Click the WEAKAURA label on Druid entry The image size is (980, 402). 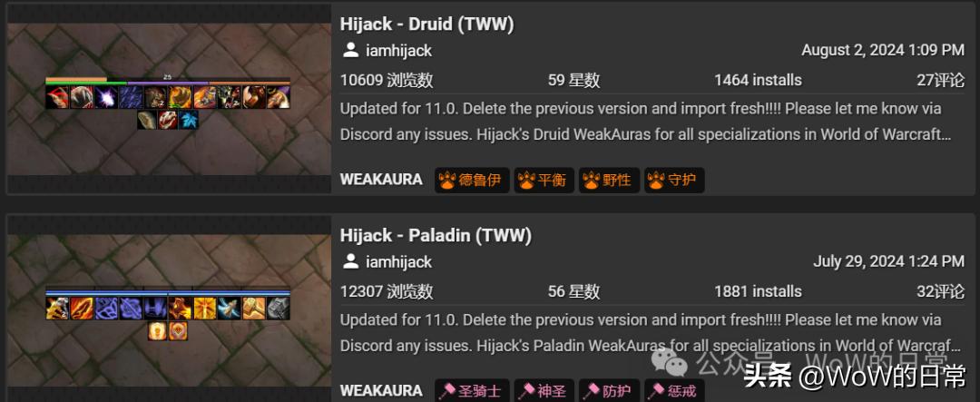381,180
